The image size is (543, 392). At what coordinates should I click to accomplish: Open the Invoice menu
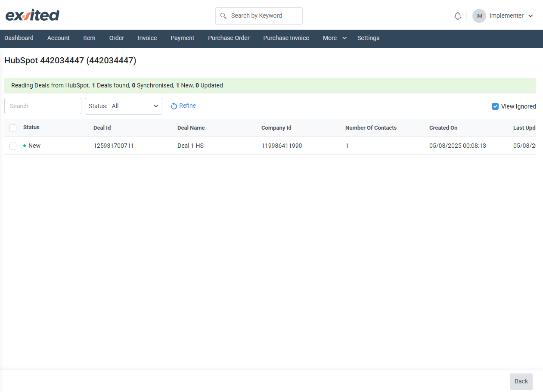[x=147, y=38]
